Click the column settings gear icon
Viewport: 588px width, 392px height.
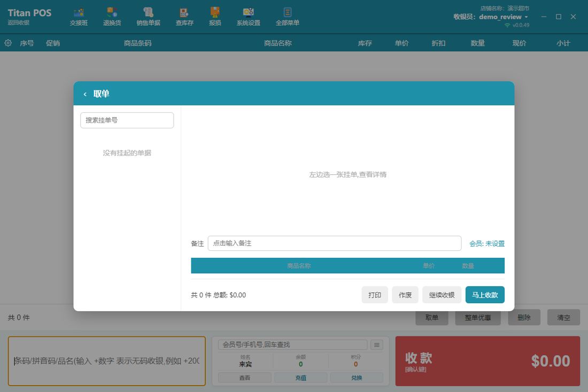click(x=8, y=43)
